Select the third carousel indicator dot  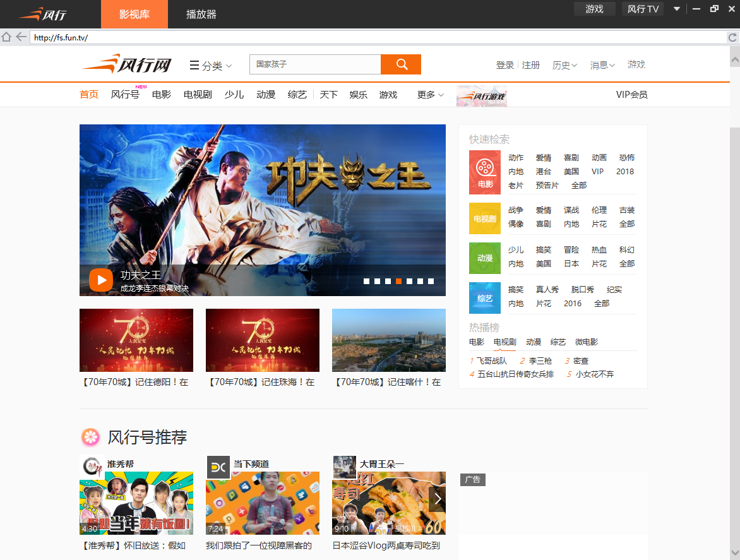388,281
